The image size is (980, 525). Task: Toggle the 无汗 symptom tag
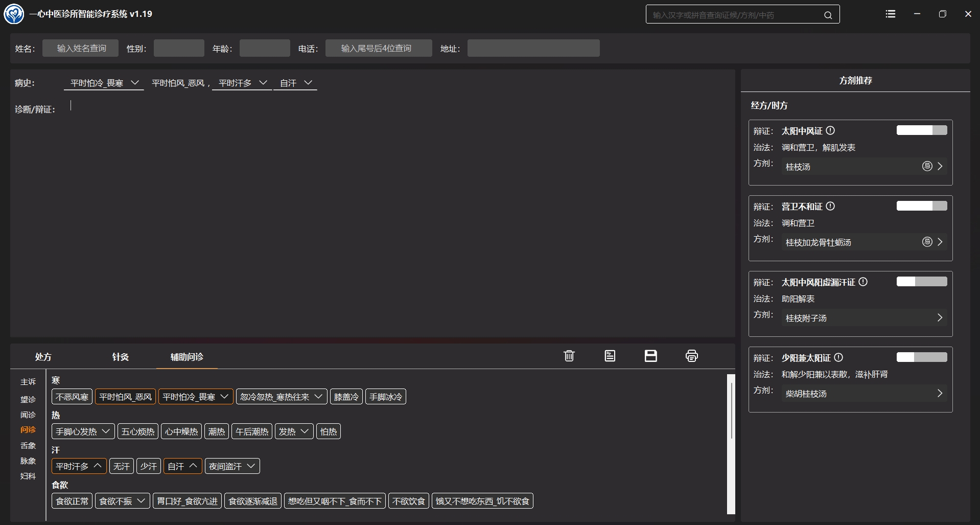point(122,466)
